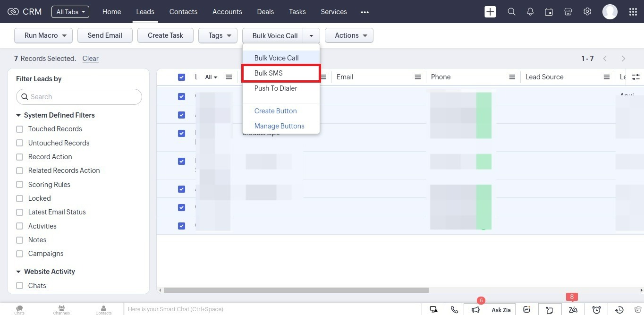Image resolution: width=644 pixels, height=315 pixels.
Task: Expand the Actions dropdown button
Action: click(x=349, y=35)
